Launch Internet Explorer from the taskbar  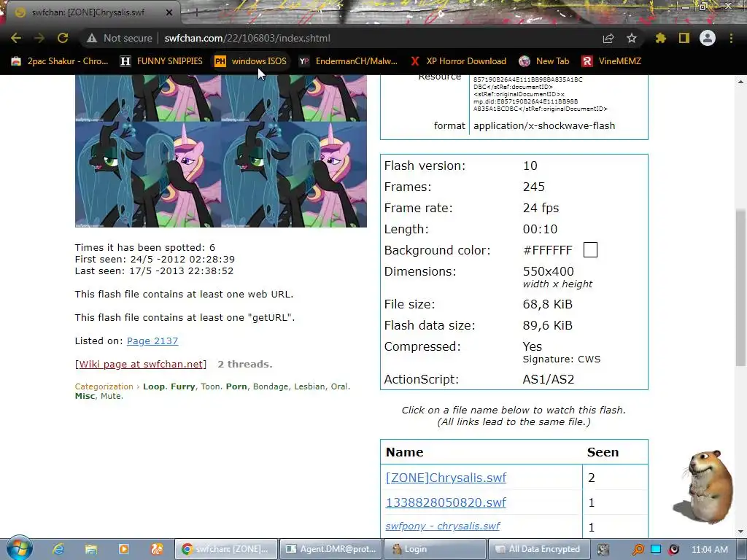click(x=58, y=549)
